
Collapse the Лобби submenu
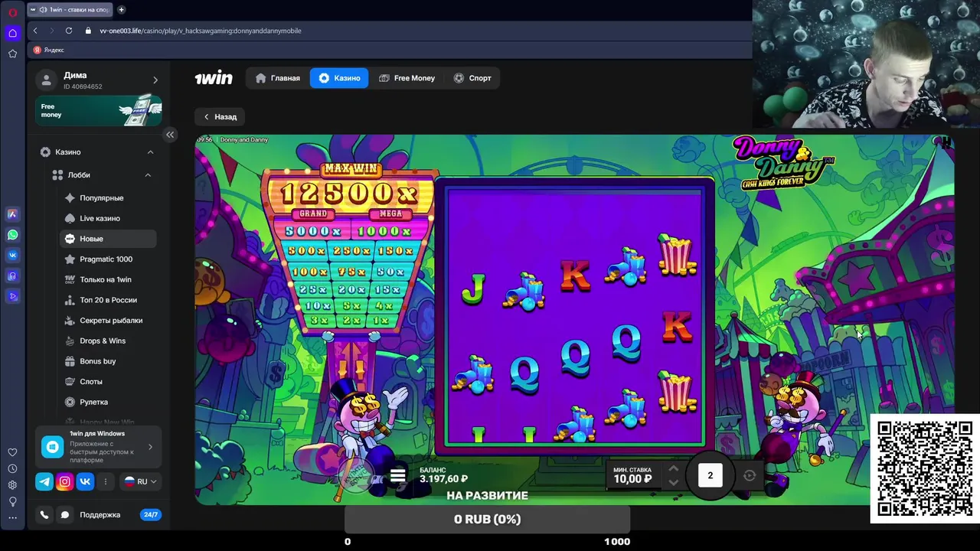pos(148,175)
